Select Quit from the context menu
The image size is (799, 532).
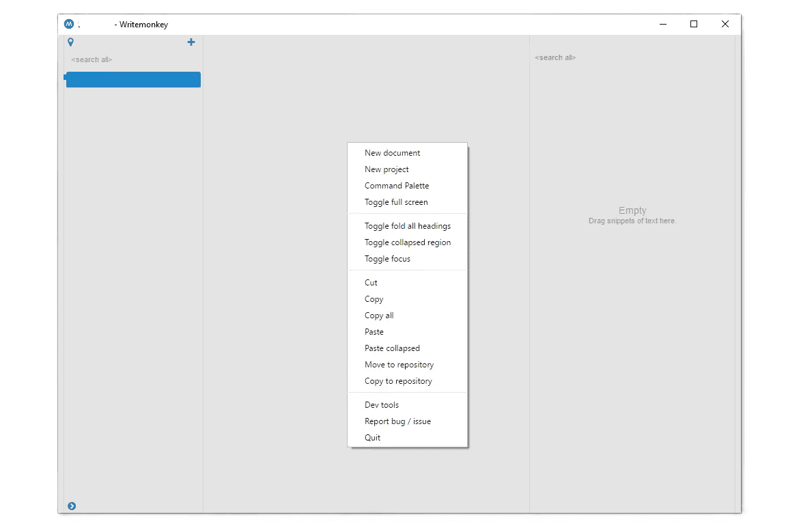[407, 437]
